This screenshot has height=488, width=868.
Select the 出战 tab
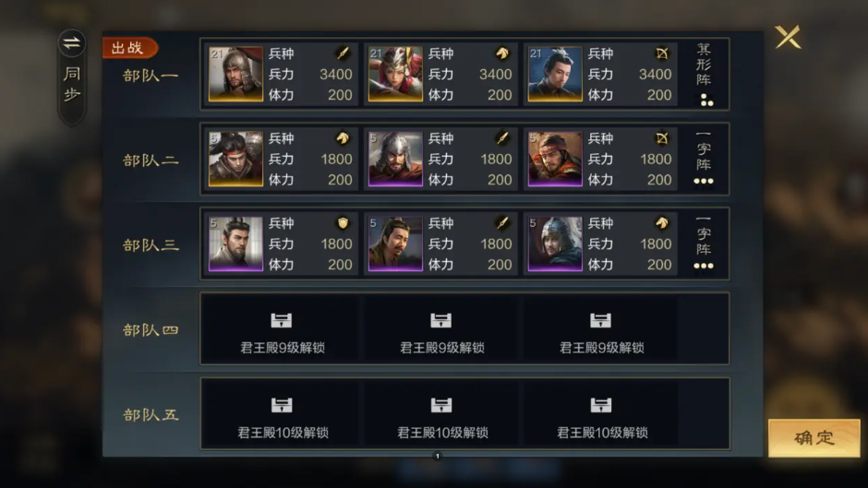tap(130, 48)
